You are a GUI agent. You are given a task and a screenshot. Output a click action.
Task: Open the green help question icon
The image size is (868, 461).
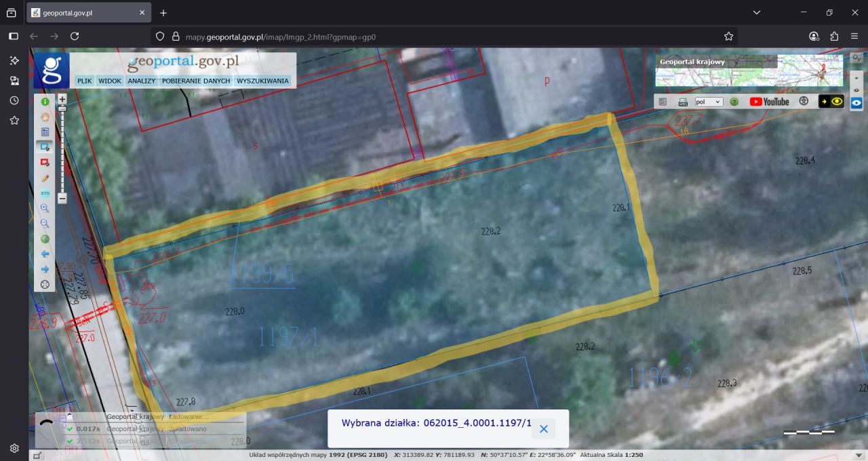click(x=734, y=102)
